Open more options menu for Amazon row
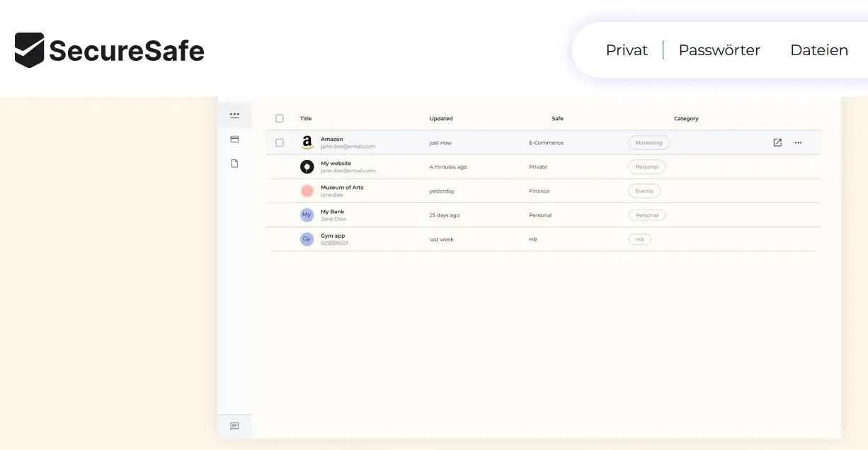 point(798,143)
